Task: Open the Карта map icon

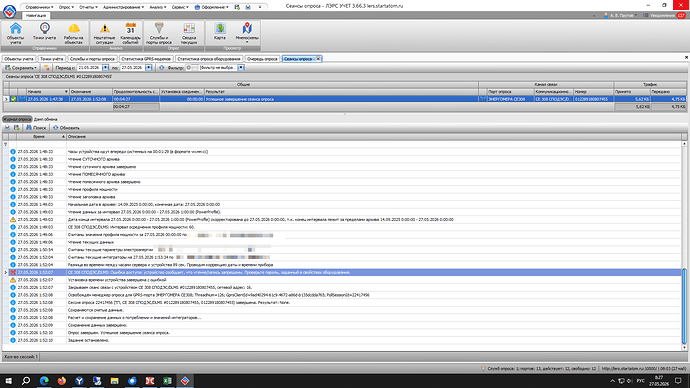Action: coord(220,32)
